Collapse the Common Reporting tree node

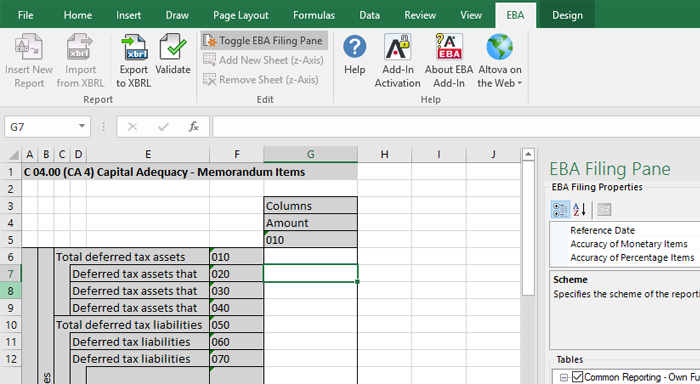click(x=564, y=378)
